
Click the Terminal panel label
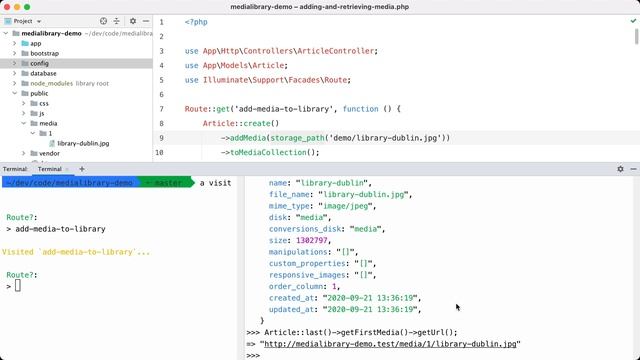tap(15, 169)
